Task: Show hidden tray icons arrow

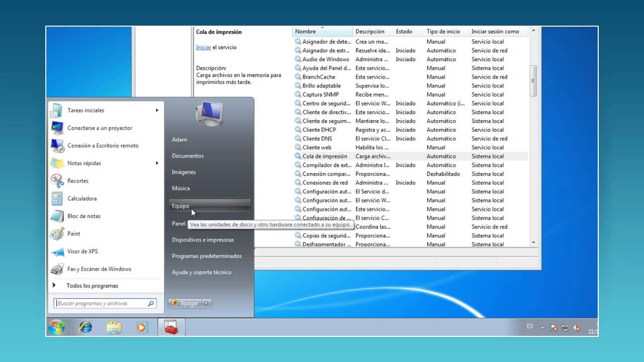Action: (542, 327)
